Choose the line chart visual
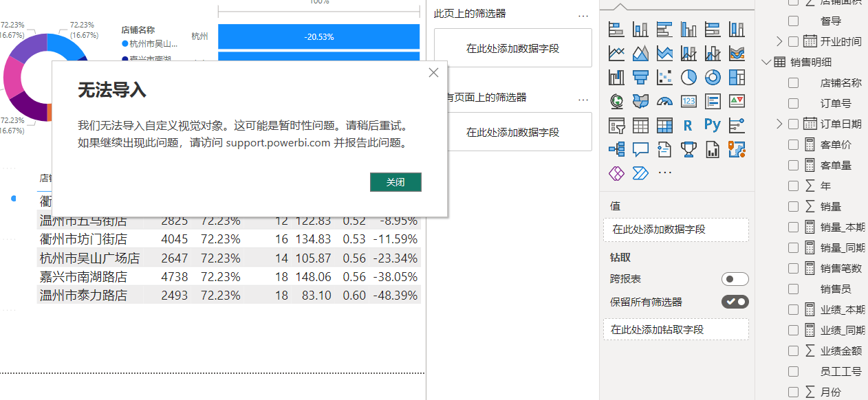868x400 pixels. [616, 53]
